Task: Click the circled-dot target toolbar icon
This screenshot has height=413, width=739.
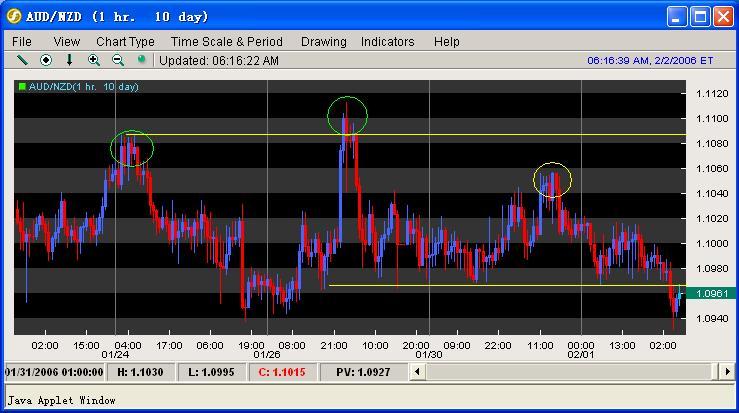Action: (x=46, y=60)
